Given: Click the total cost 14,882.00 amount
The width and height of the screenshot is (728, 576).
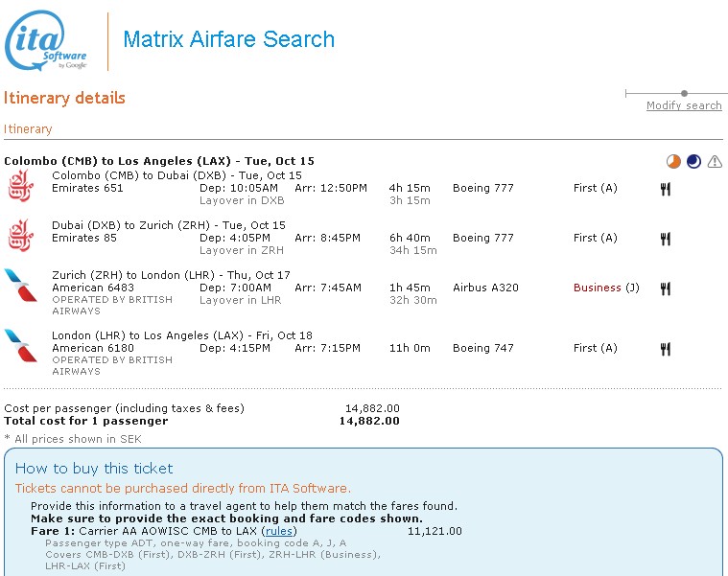Looking at the screenshot, I should tap(369, 421).
